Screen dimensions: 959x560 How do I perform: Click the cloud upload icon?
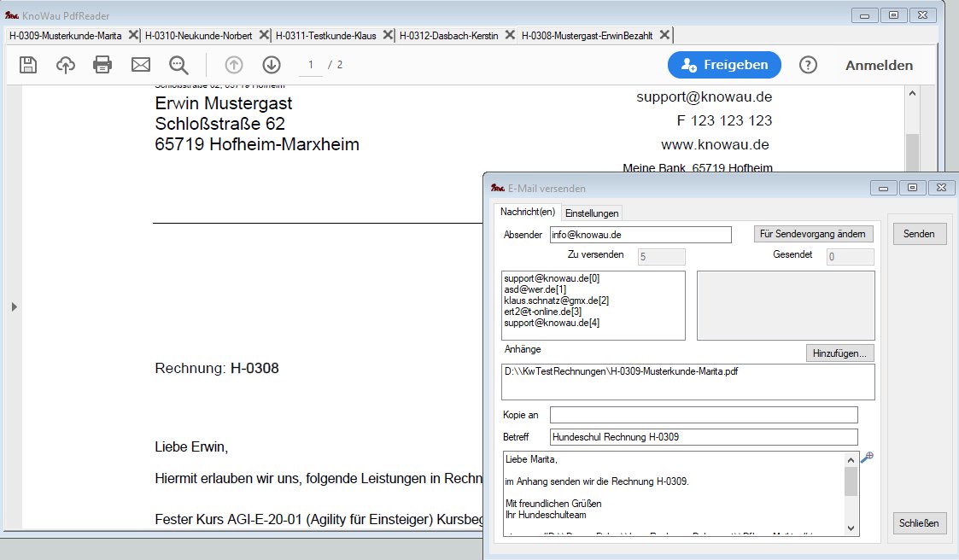click(x=66, y=65)
